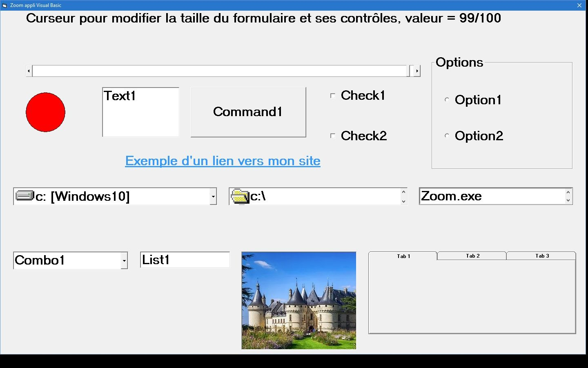Viewport: 588px width, 368px height.
Task: Click the castle picture thumbnail
Action: click(x=298, y=301)
